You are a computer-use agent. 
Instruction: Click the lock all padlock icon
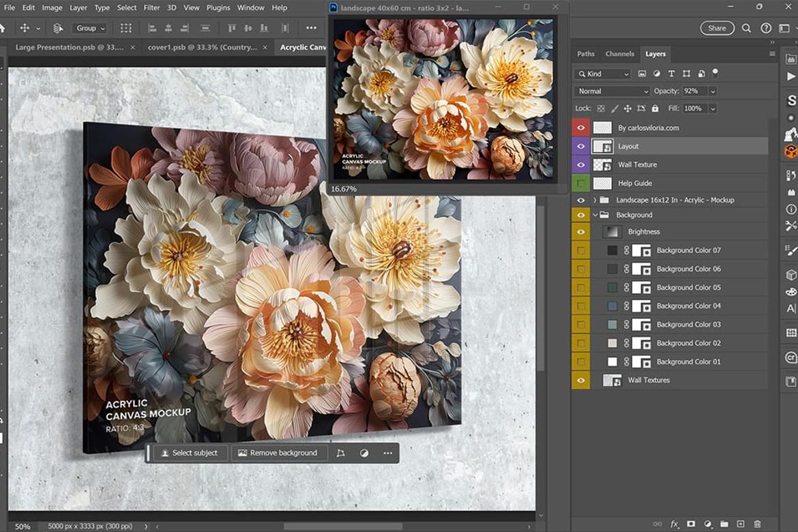(x=655, y=108)
